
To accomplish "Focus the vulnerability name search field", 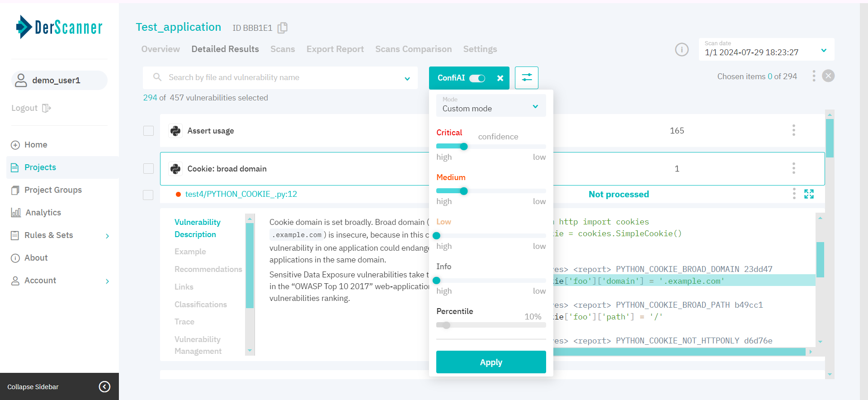I will coord(280,78).
